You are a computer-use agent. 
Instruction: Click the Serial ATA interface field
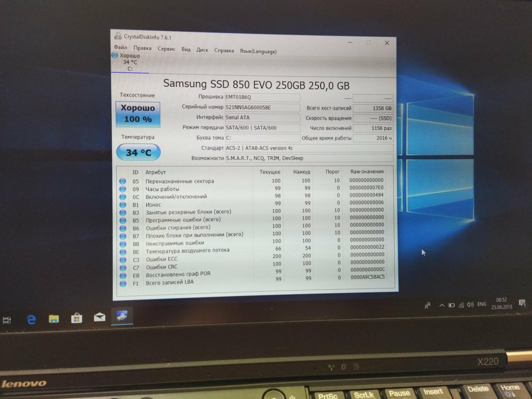pyautogui.click(x=262, y=118)
